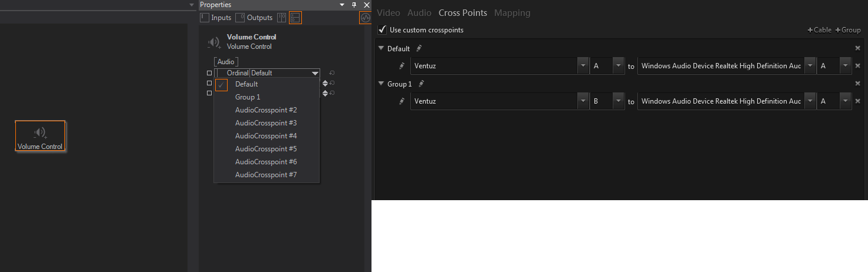Viewport: 868px width, 272px height.
Task: Collapse the Group 1 crosspoint group
Action: [381, 84]
